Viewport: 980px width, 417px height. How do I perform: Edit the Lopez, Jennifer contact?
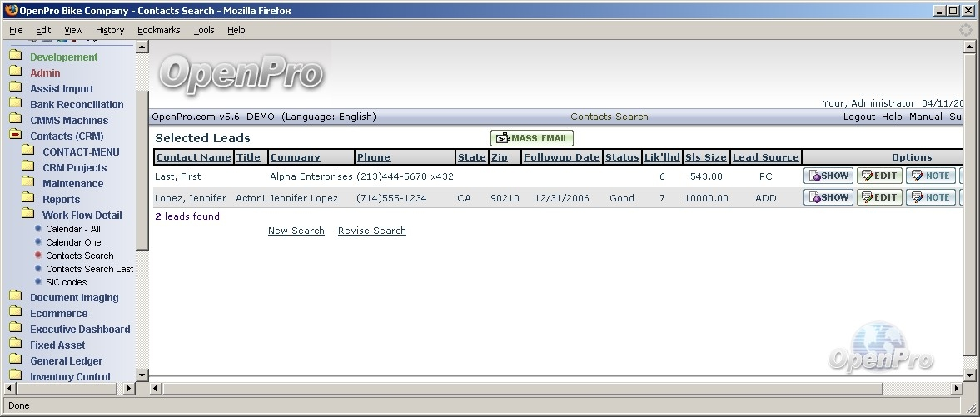[879, 197]
